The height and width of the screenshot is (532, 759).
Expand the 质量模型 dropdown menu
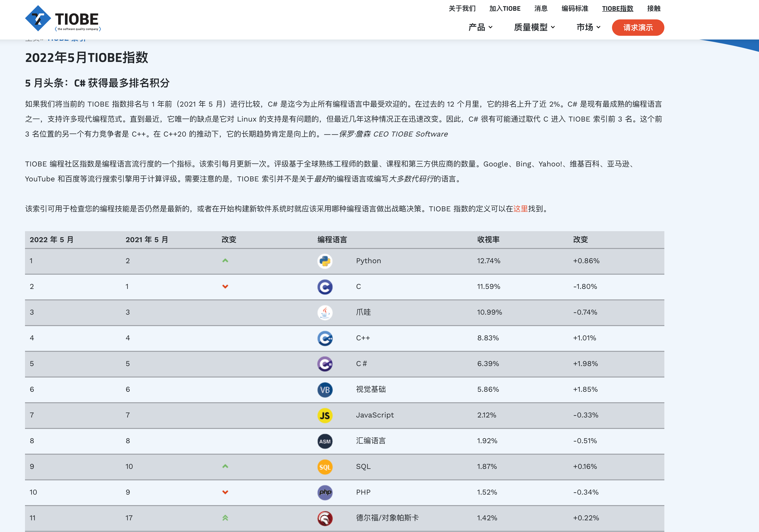click(x=534, y=27)
